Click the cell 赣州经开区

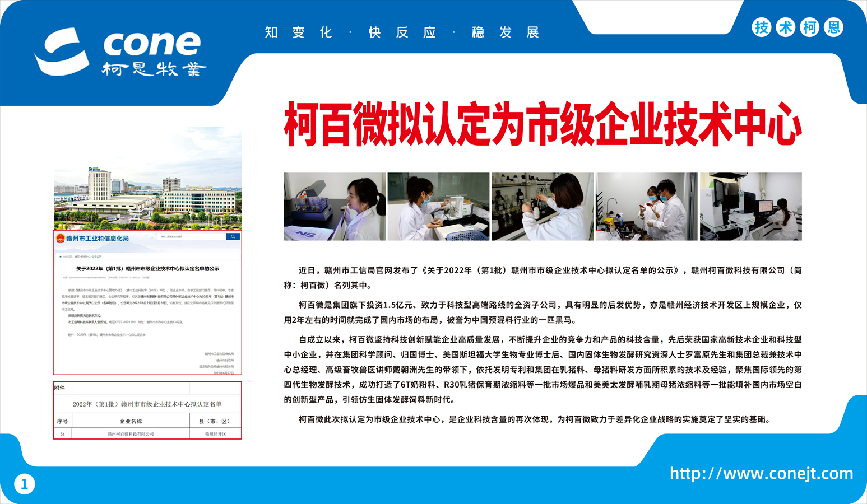[x=215, y=434]
